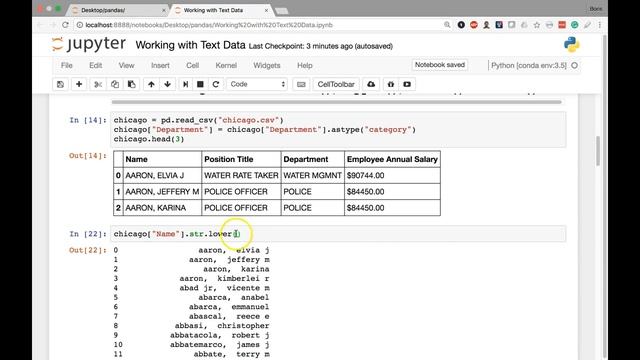The height and width of the screenshot is (360, 640).
Task: Click the kernel idle indicator circle
Action: click(x=574, y=65)
